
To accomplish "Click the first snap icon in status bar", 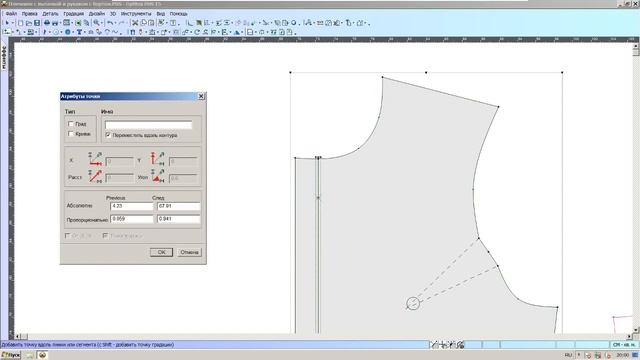I will 435,345.
